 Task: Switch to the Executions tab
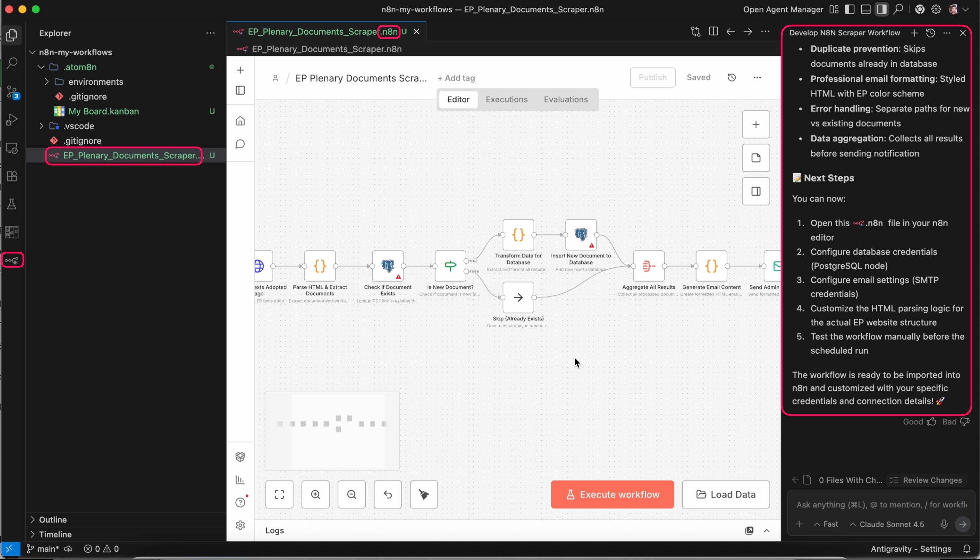coord(506,100)
